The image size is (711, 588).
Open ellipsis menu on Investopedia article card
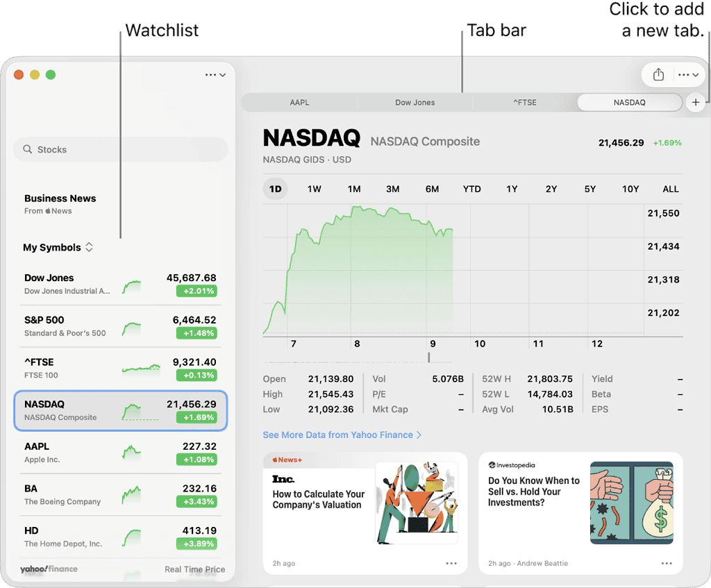point(667,563)
